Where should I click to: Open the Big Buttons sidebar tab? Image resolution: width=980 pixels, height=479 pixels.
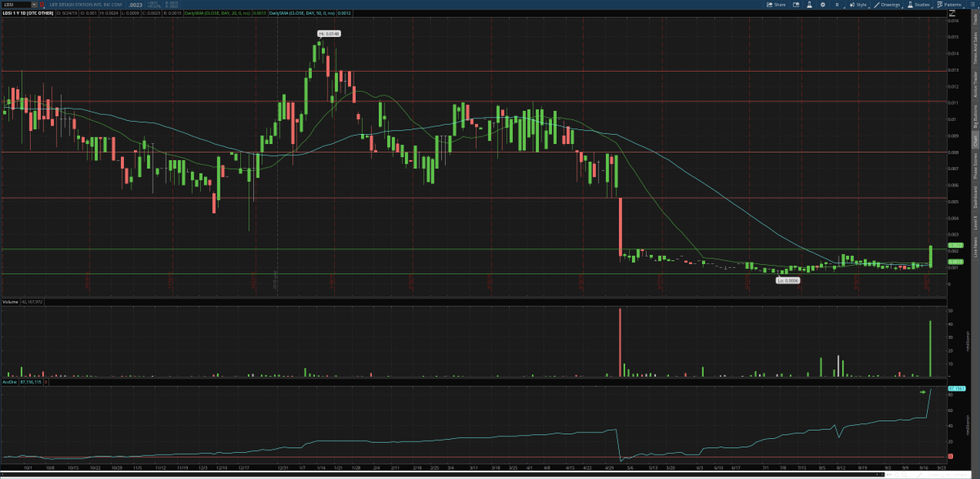click(975, 118)
